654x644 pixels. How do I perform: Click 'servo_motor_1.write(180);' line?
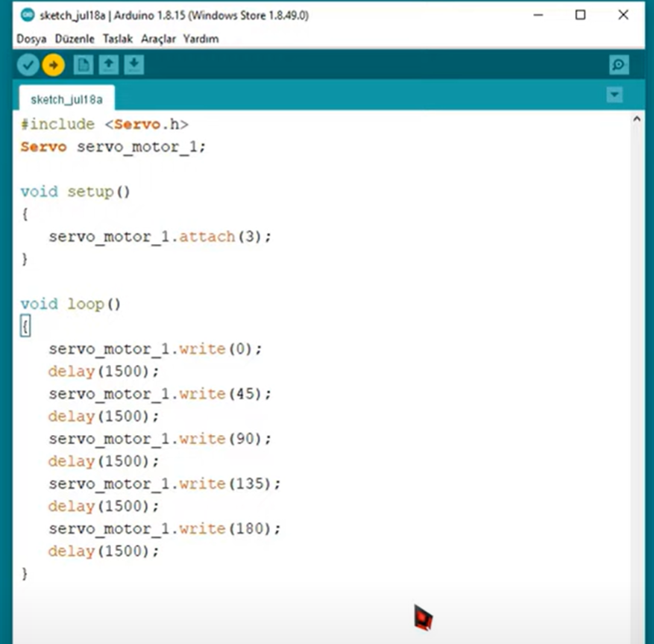coord(165,529)
